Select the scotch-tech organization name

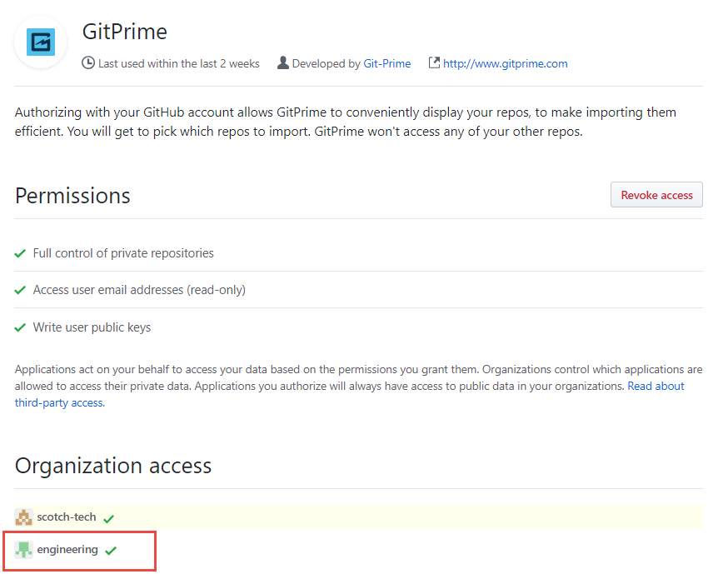pos(67,517)
